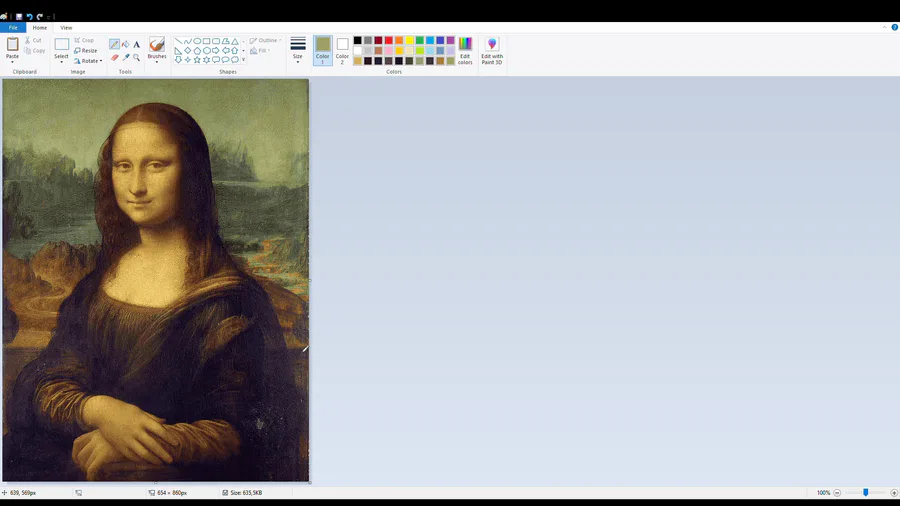Image resolution: width=900 pixels, height=506 pixels.
Task: Expand the Brushes dropdown arrow
Action: 157,61
